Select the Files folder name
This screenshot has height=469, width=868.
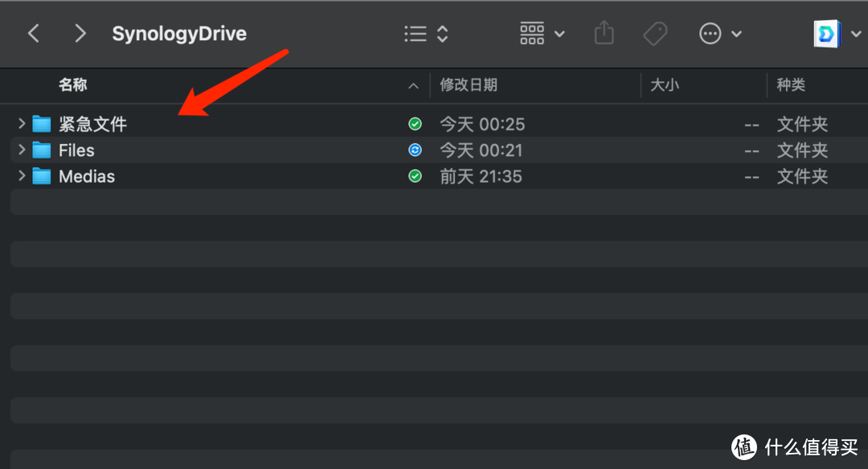[76, 150]
